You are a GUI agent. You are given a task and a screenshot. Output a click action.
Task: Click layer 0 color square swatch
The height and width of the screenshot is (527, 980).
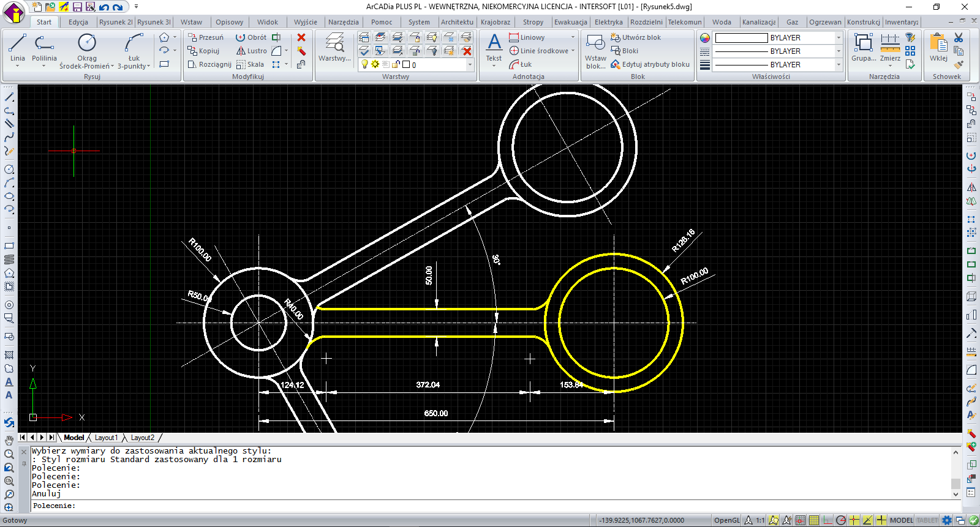(406, 64)
